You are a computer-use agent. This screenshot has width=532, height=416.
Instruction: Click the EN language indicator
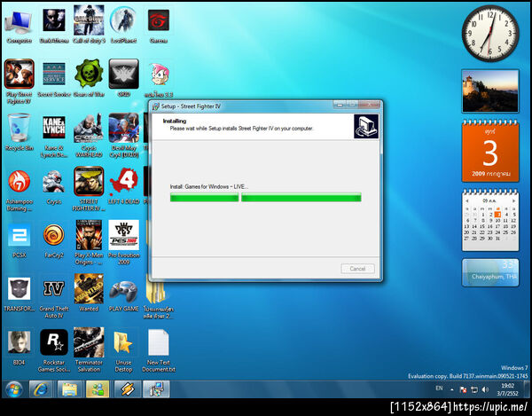[x=439, y=389]
